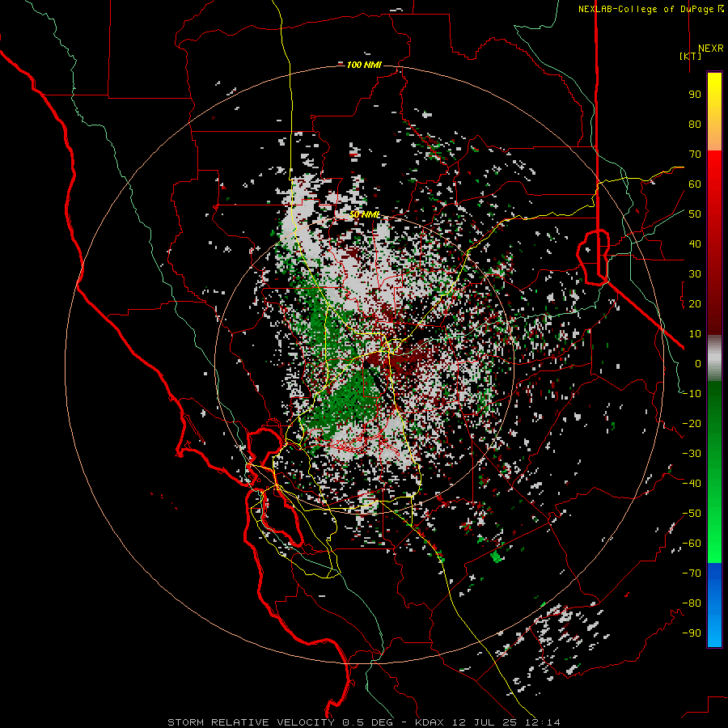Click the 100 NMI range ring label
The image size is (728, 728).
[x=364, y=65]
